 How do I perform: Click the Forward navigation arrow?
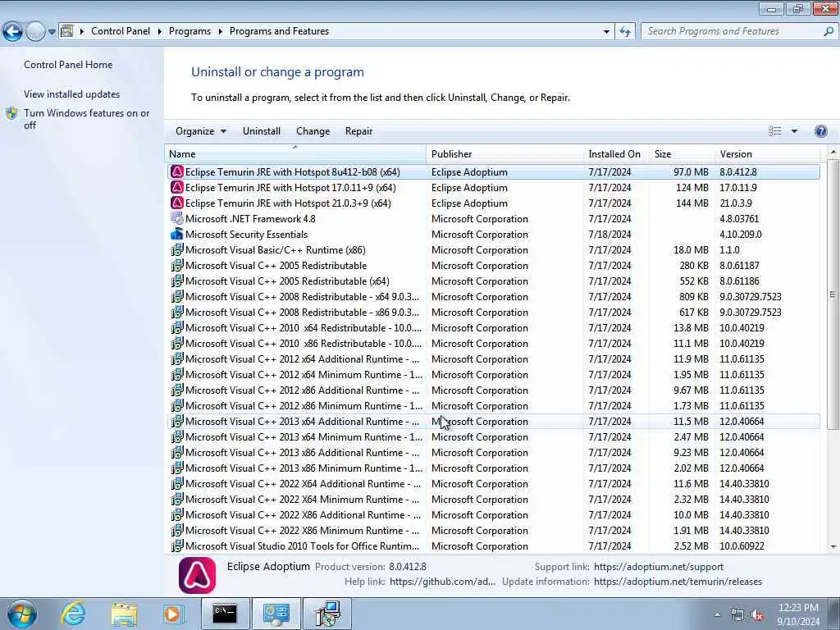click(x=35, y=32)
